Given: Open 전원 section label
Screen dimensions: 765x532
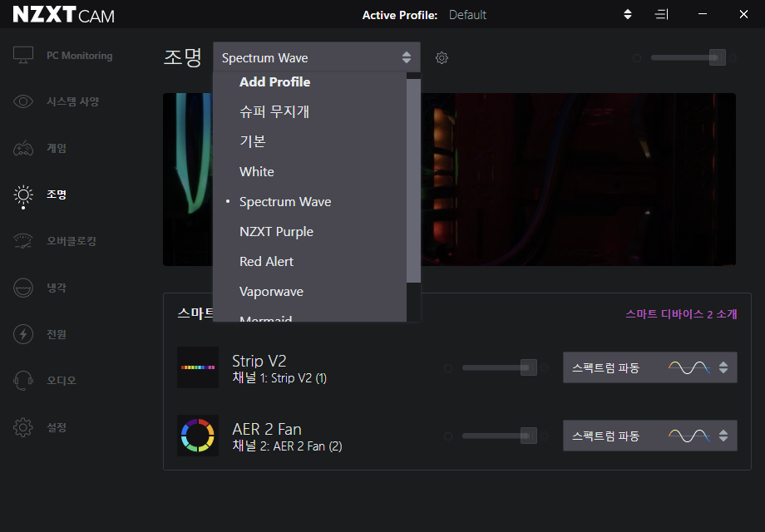Looking at the screenshot, I should (57, 334).
